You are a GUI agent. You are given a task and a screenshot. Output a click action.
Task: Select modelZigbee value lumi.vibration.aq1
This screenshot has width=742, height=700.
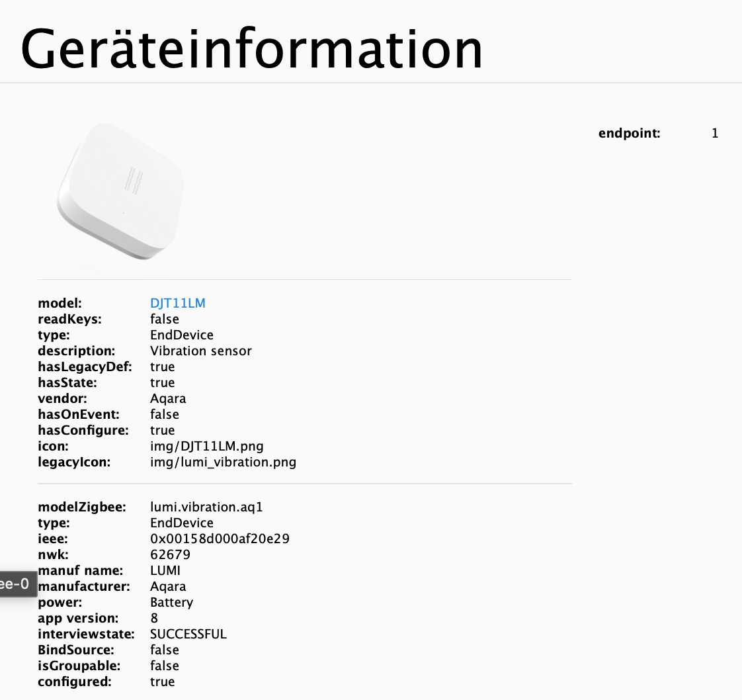206,507
